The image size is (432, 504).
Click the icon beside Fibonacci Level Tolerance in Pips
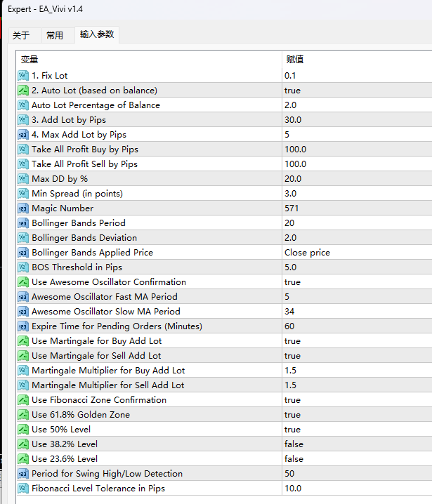pyautogui.click(x=22, y=489)
